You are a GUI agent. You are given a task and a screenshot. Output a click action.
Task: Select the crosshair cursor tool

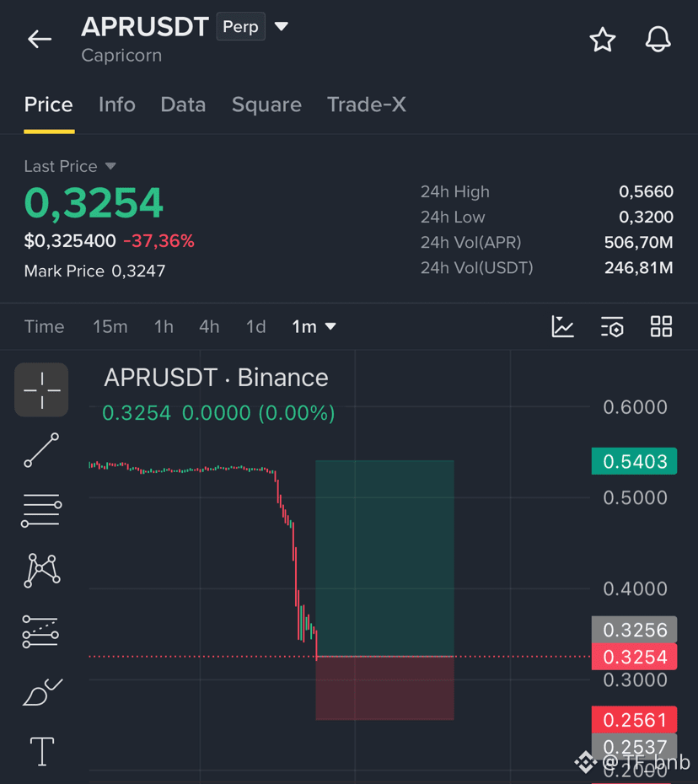click(41, 390)
